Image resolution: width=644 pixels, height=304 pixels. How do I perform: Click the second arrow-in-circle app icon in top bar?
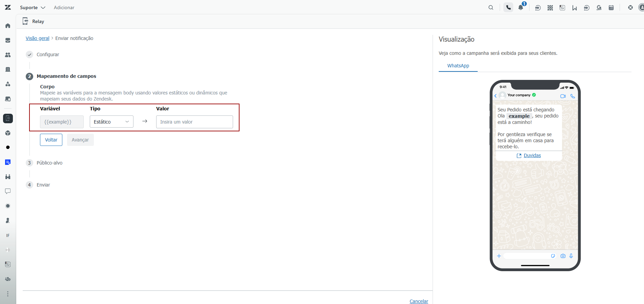[x=587, y=8]
